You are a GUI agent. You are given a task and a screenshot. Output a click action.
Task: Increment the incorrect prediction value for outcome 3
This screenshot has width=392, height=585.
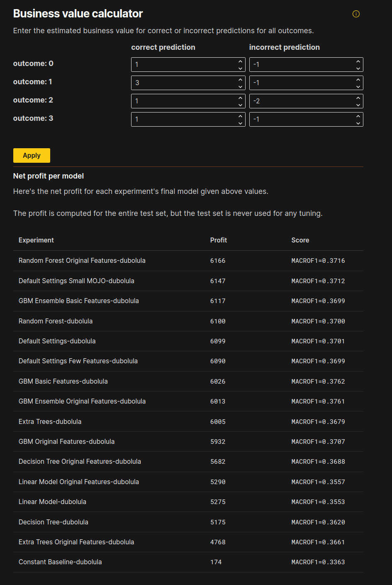tap(358, 116)
